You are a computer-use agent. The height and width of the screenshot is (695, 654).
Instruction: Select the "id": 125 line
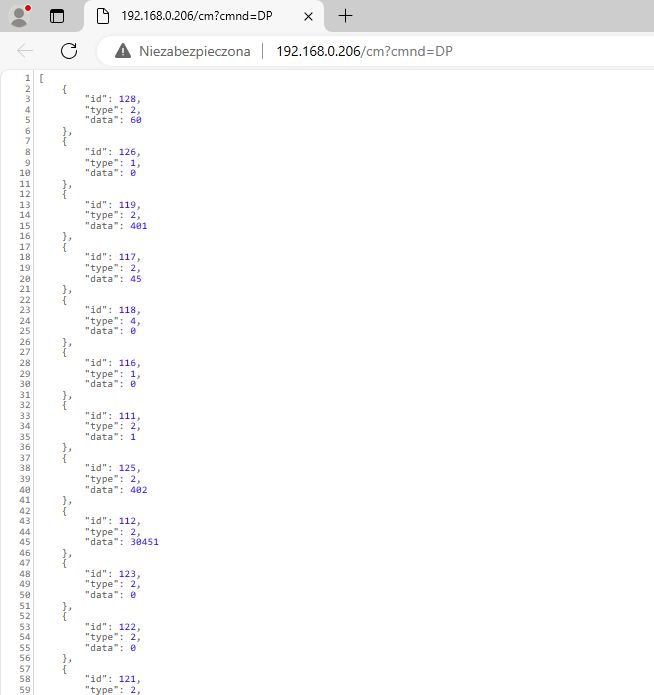[x=113, y=468]
